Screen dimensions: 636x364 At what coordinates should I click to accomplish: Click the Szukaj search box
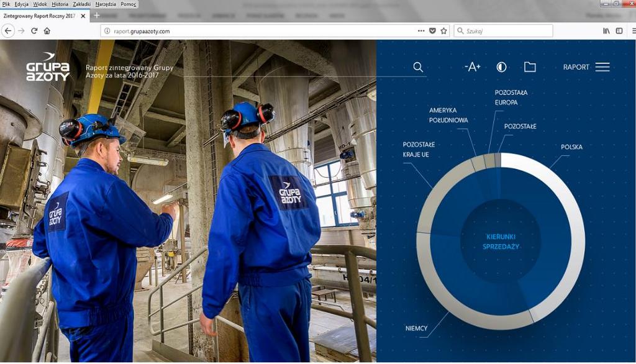(503, 31)
